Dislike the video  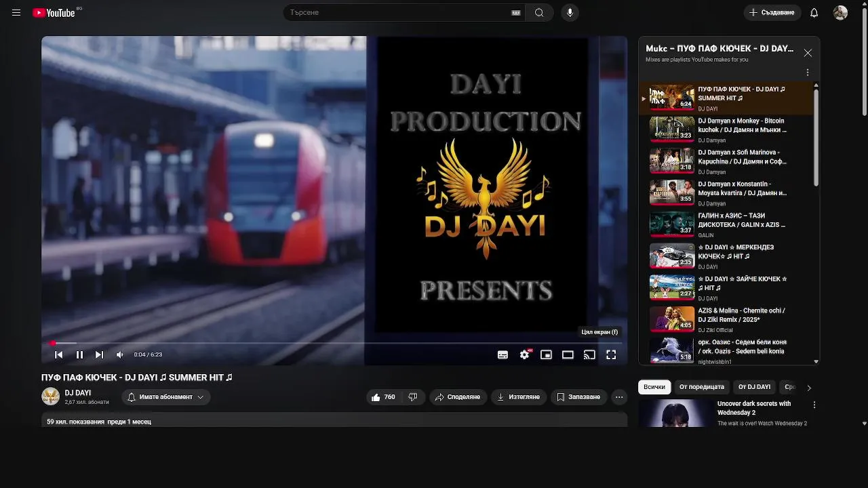click(x=413, y=397)
